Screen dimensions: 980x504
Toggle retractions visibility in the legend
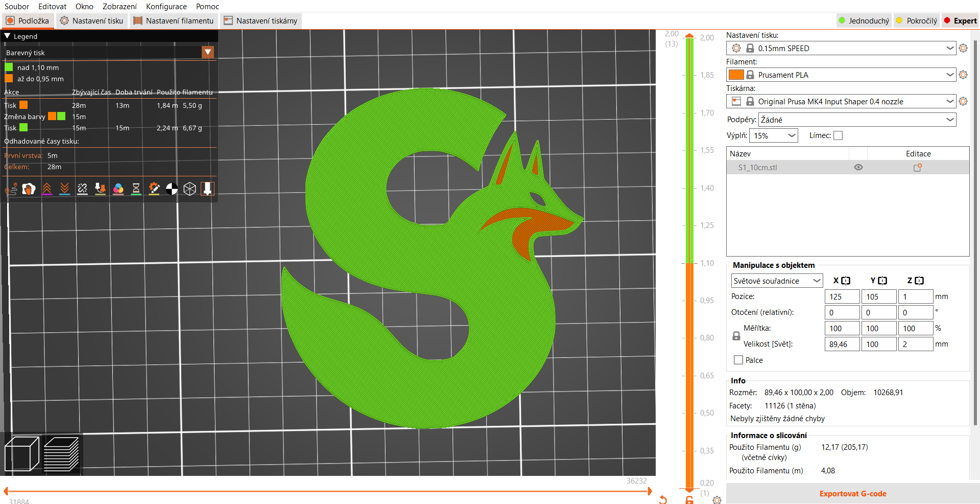pos(47,188)
